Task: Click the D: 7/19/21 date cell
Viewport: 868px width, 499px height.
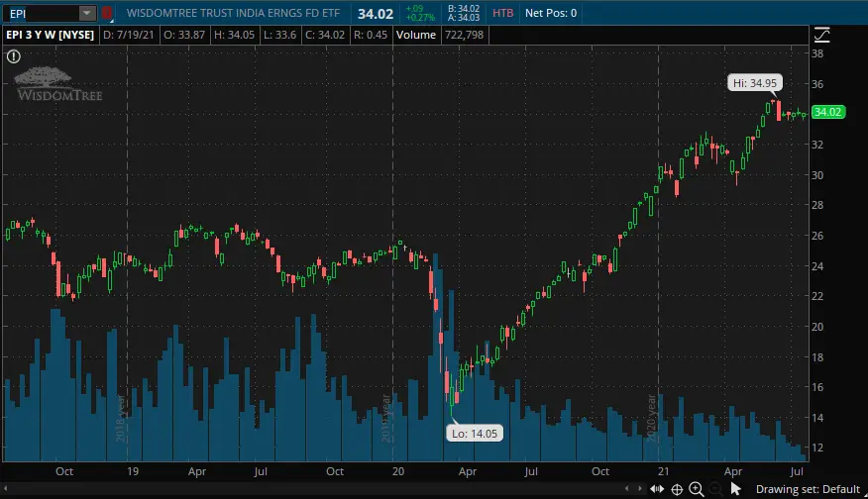Action: (x=129, y=35)
